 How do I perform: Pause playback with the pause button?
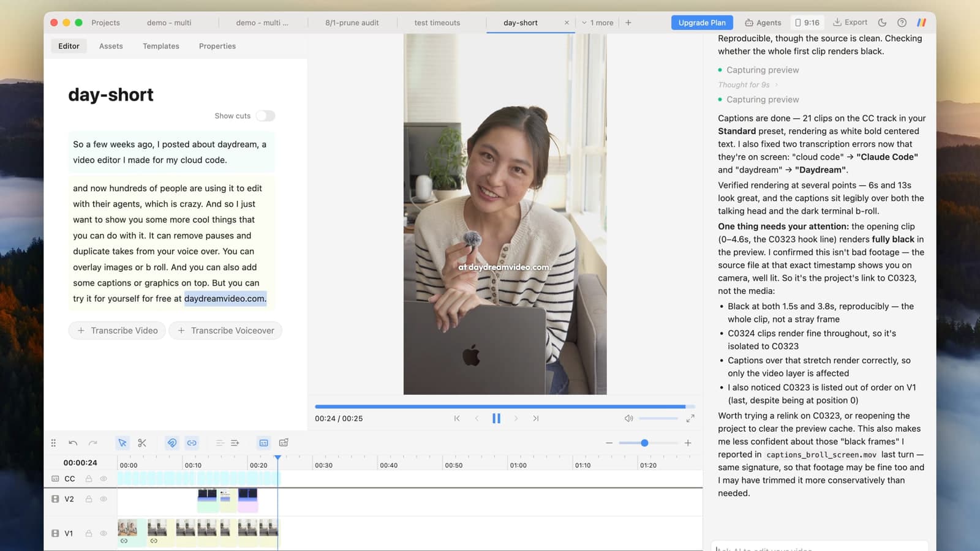click(496, 418)
